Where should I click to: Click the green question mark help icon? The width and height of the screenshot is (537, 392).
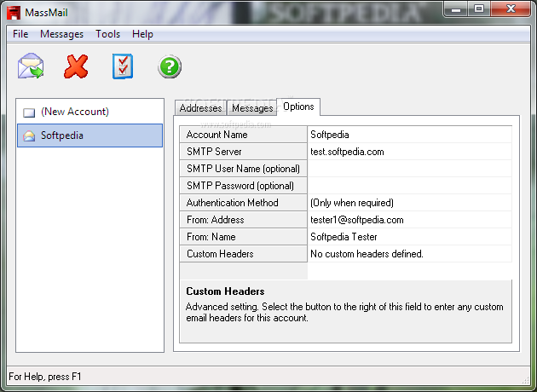coord(170,66)
